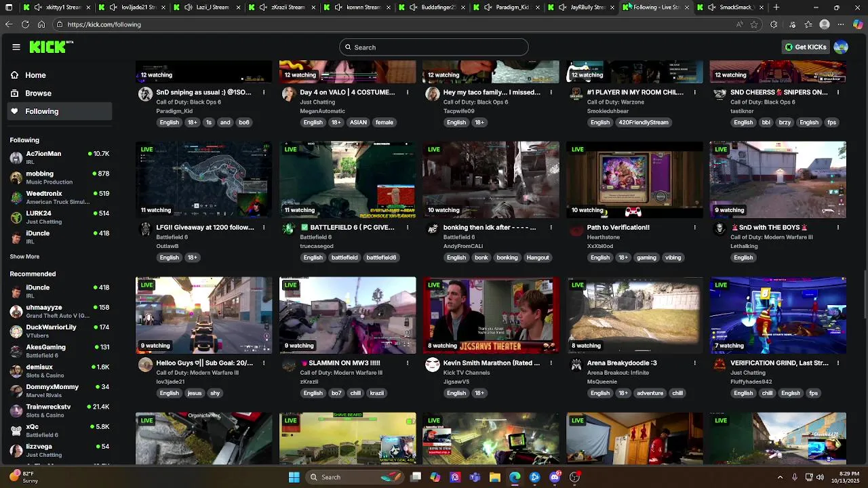Open File Explorer from taskbar

495,477
